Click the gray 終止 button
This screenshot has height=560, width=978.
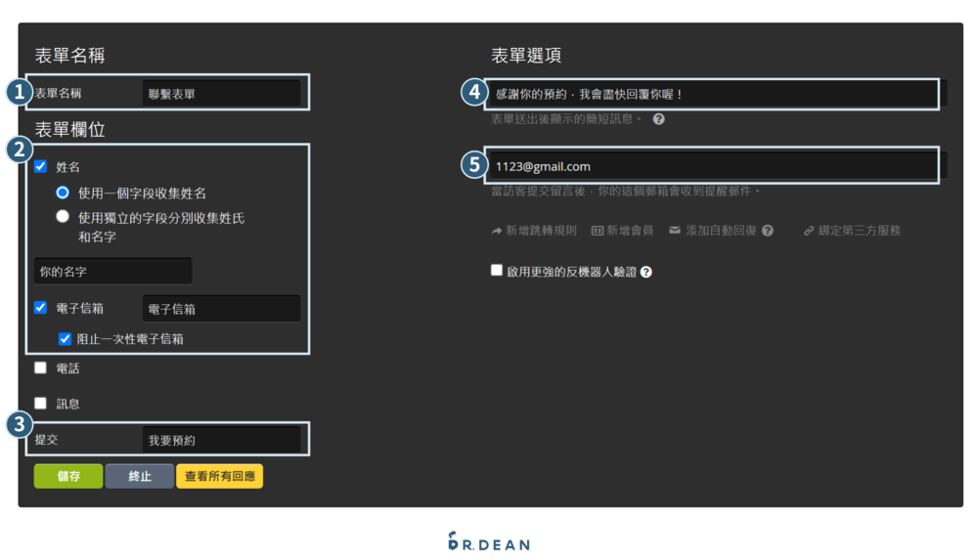[140, 476]
